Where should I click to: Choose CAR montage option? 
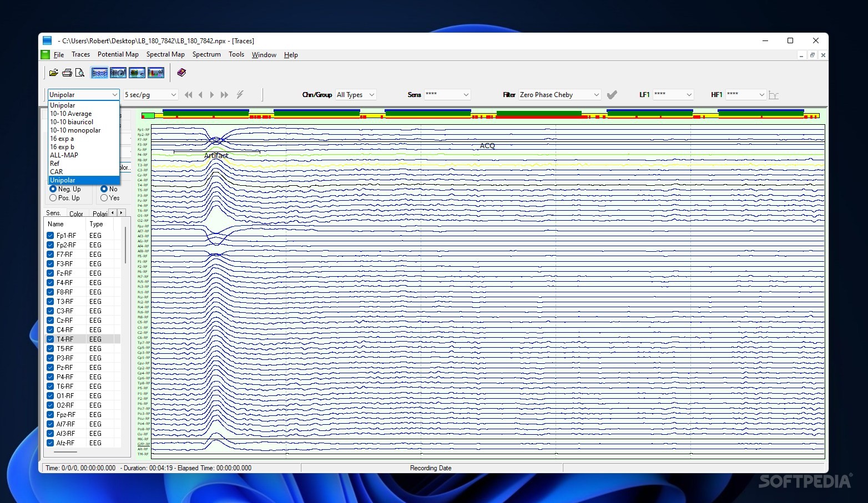click(x=84, y=172)
